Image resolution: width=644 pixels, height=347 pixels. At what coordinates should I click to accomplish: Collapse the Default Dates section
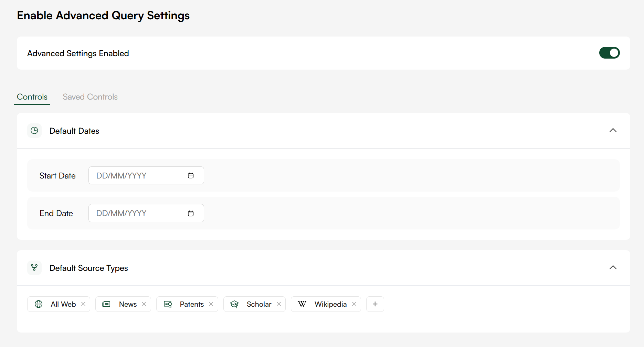pyautogui.click(x=613, y=130)
